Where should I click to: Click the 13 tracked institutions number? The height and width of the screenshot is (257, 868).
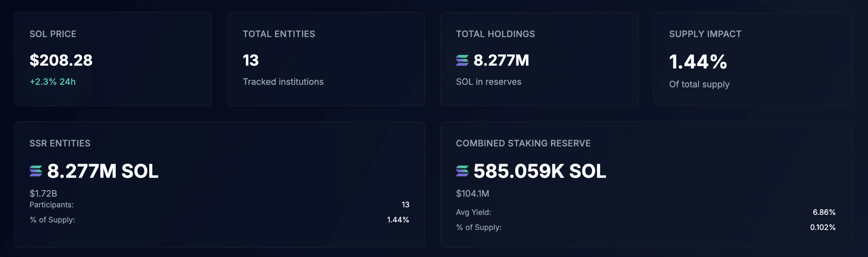pos(251,60)
